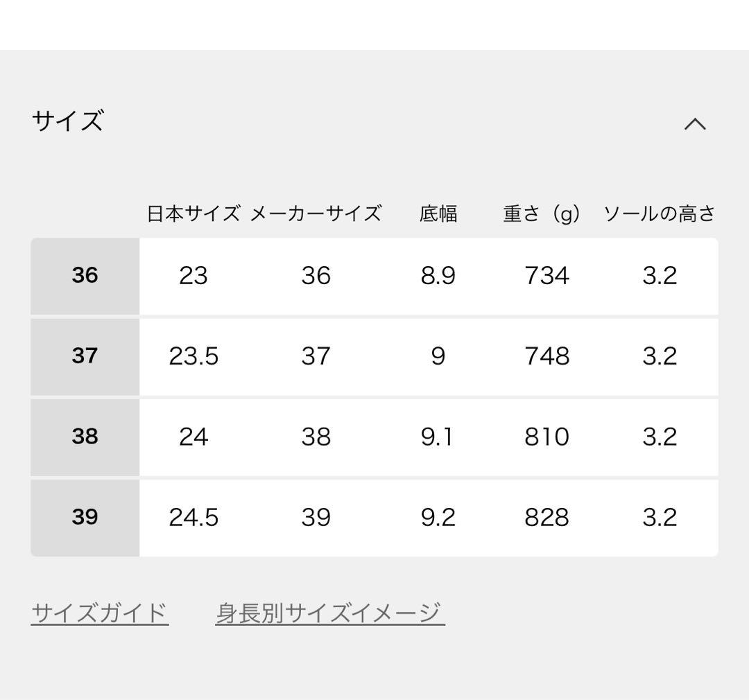Click the ソールの高さ column header
The width and height of the screenshot is (749, 700).
661,213
